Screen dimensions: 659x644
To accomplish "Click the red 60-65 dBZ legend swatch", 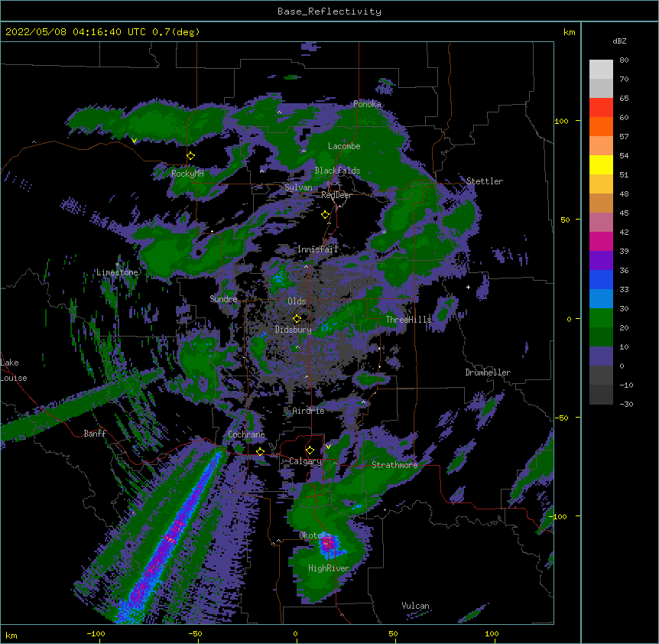I will point(601,108).
